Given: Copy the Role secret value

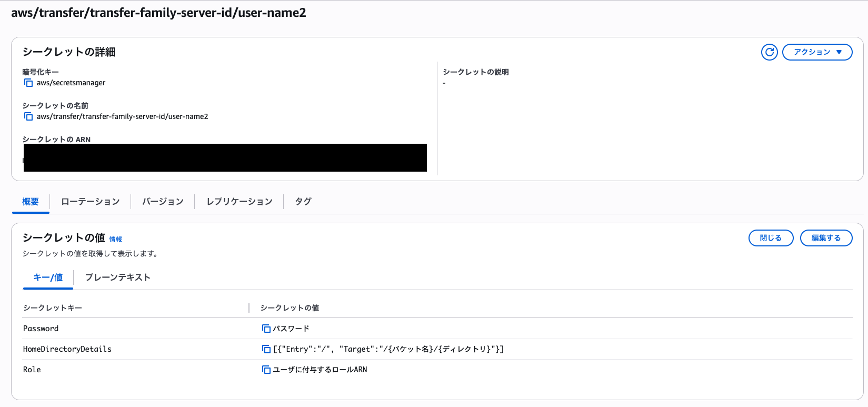Looking at the screenshot, I should [266, 370].
